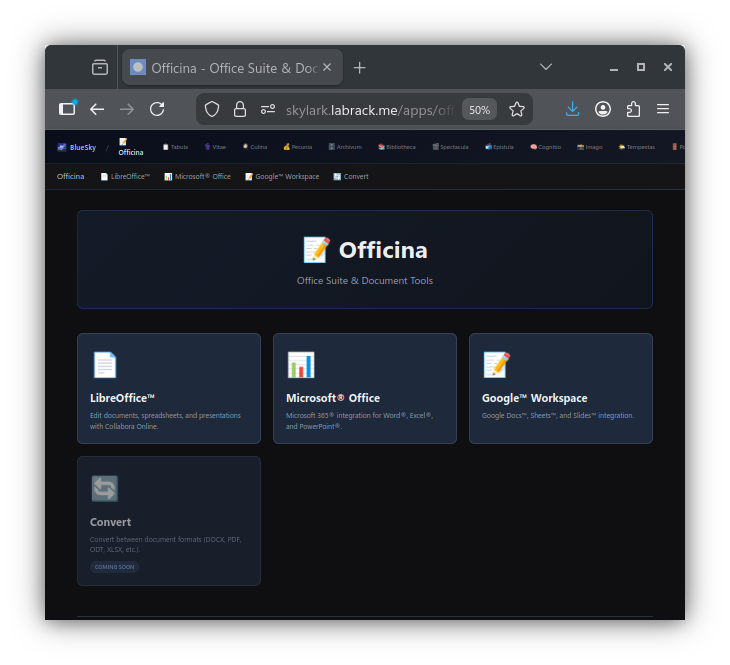Image resolution: width=730 pixels, height=665 pixels.
Task: Open the Tempestas app
Action: [x=636, y=147]
